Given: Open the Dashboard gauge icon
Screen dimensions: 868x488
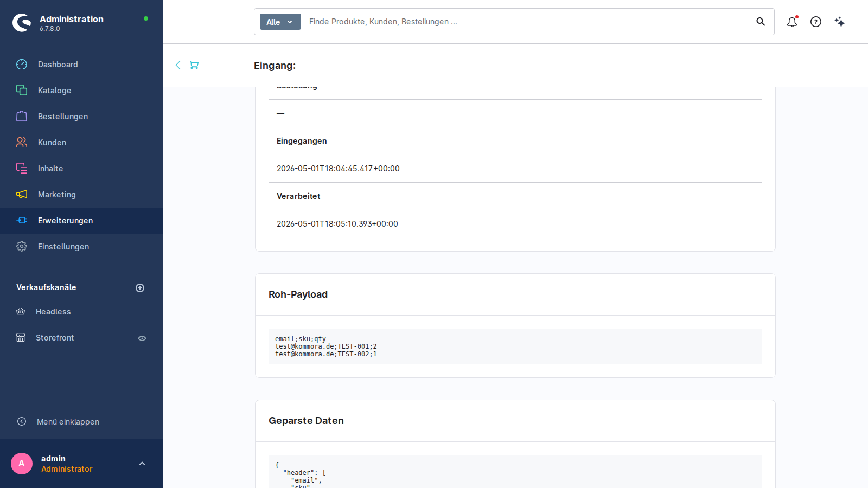Looking at the screenshot, I should pos(22,65).
